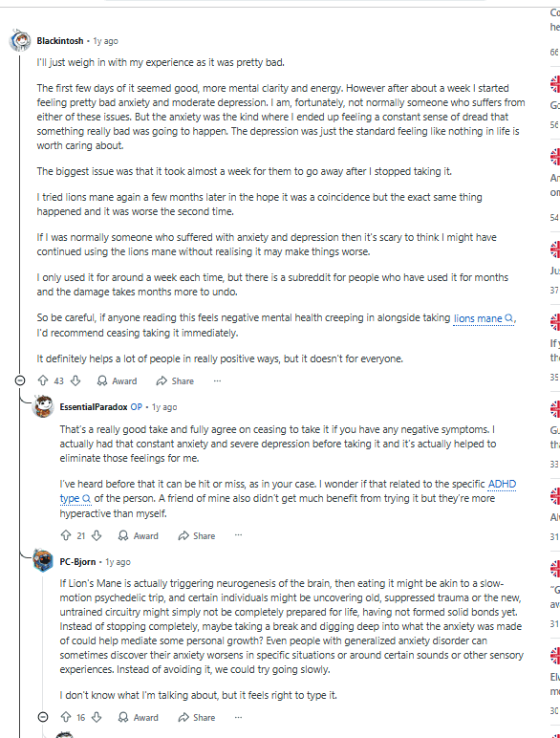Collapse PC-Bjorn's comment thread

[x=43, y=717]
